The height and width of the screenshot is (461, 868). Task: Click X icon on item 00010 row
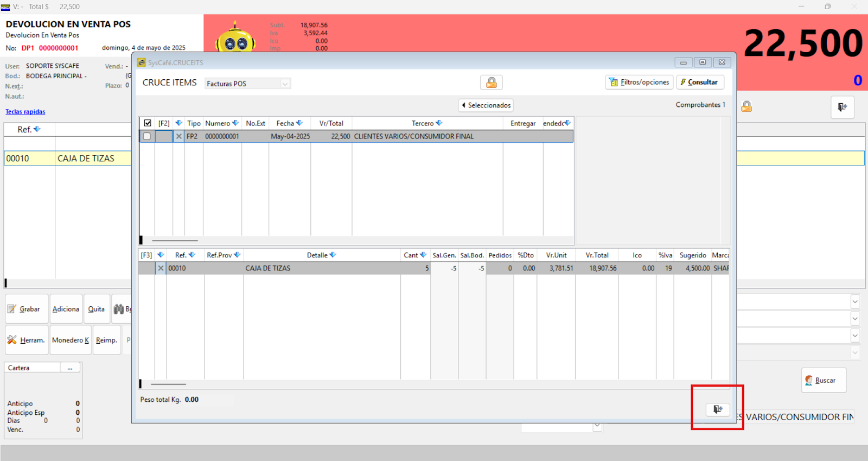[x=161, y=268]
